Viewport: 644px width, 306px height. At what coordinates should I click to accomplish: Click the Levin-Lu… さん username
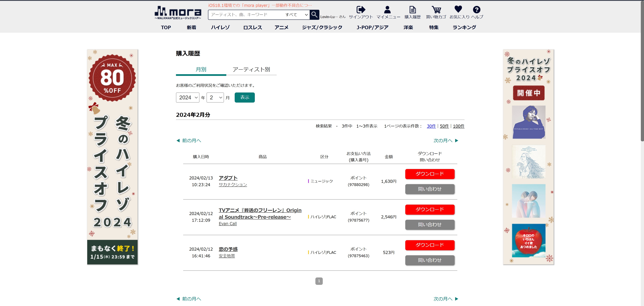pos(333,17)
